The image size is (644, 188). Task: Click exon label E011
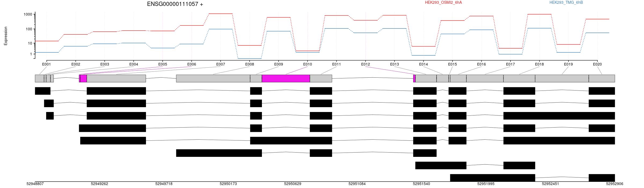coord(336,64)
